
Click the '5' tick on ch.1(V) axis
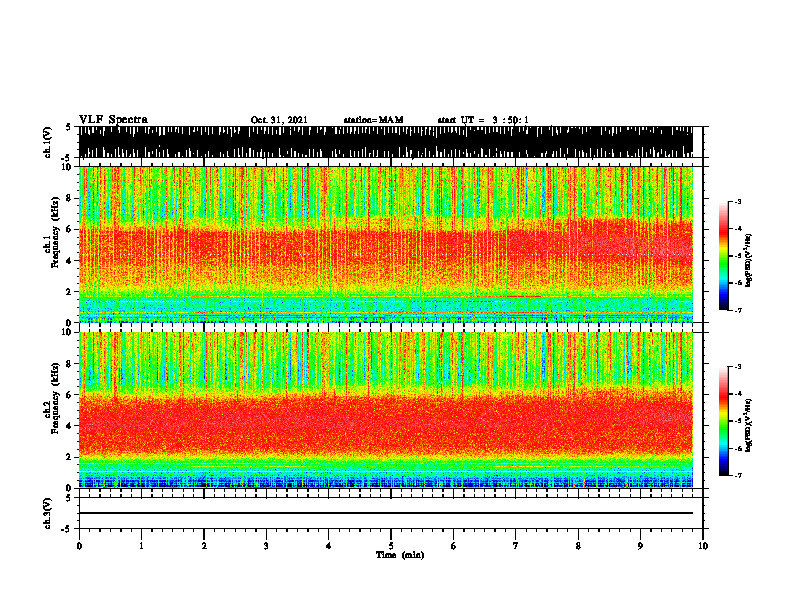point(68,127)
